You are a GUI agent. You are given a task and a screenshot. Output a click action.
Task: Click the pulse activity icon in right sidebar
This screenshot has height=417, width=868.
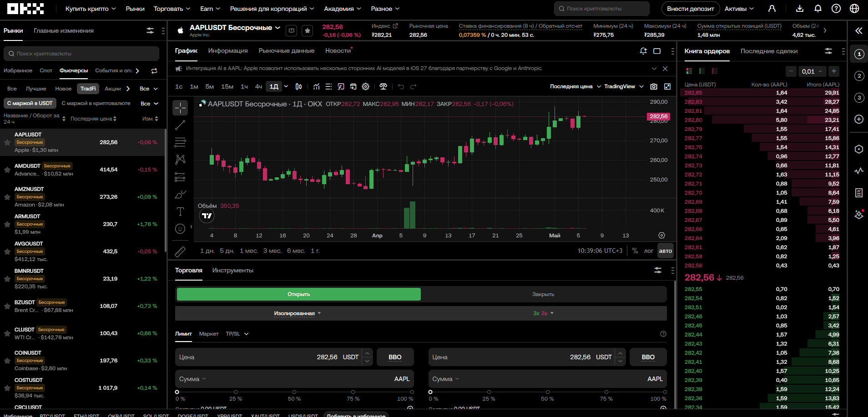coord(859,171)
